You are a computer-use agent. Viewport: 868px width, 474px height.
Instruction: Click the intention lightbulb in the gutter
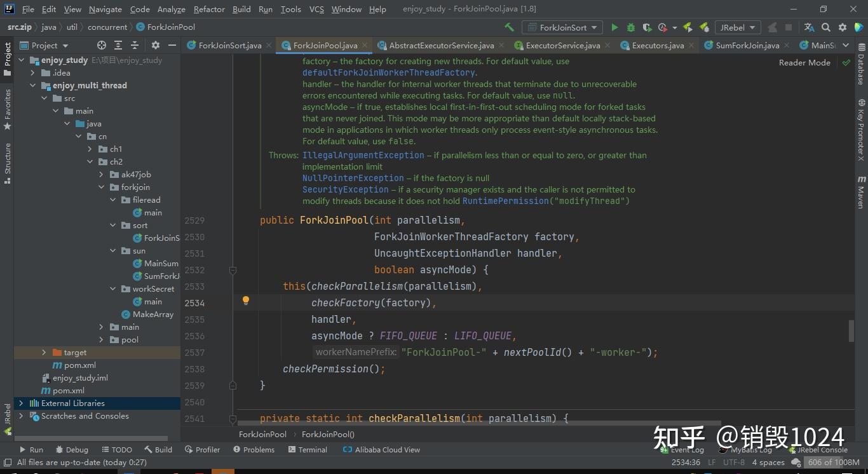pyautogui.click(x=246, y=301)
